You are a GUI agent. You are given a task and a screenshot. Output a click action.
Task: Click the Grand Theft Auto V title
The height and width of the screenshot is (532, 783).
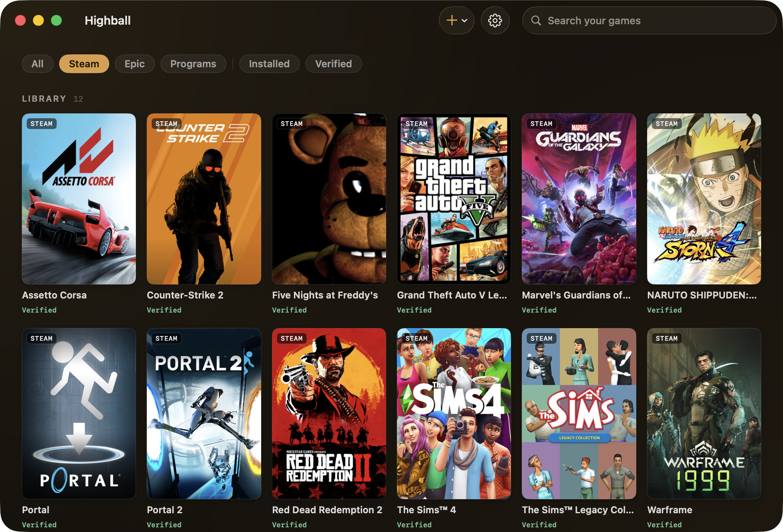(452, 295)
